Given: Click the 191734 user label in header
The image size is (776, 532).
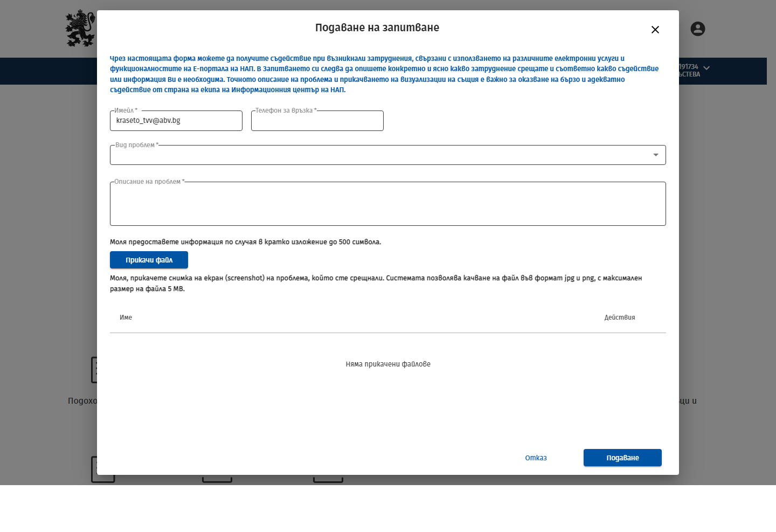Looking at the screenshot, I should pos(689,67).
